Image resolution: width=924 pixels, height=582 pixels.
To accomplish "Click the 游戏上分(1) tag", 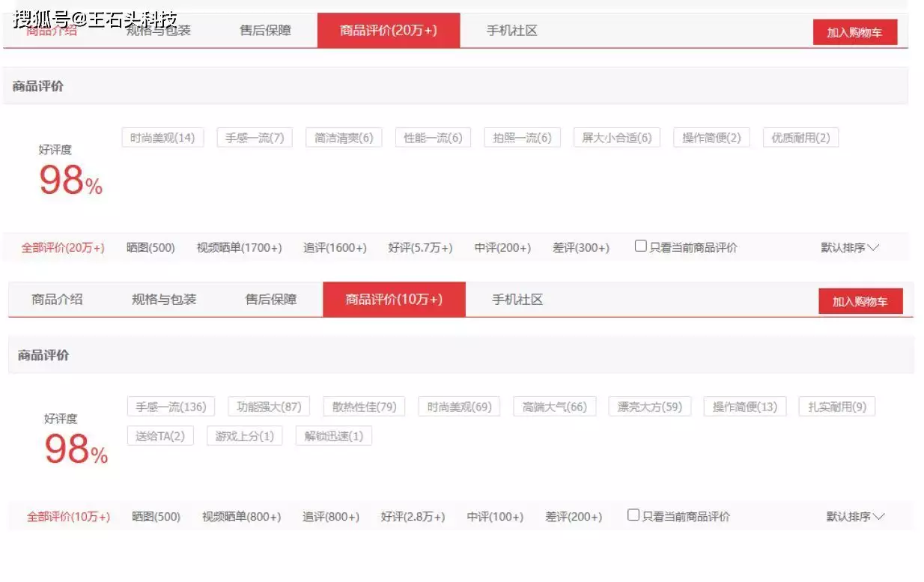I will point(244,436).
